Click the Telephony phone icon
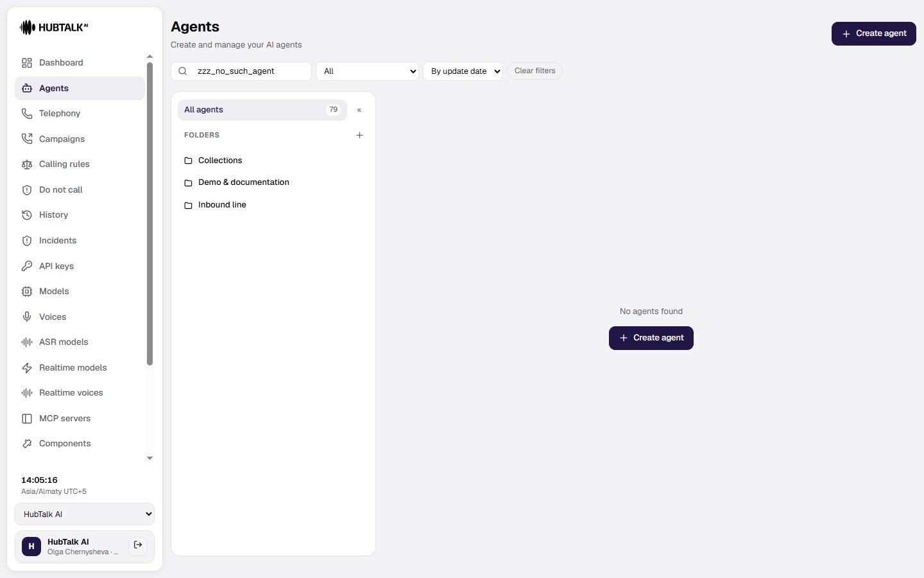The image size is (924, 578). point(27,114)
